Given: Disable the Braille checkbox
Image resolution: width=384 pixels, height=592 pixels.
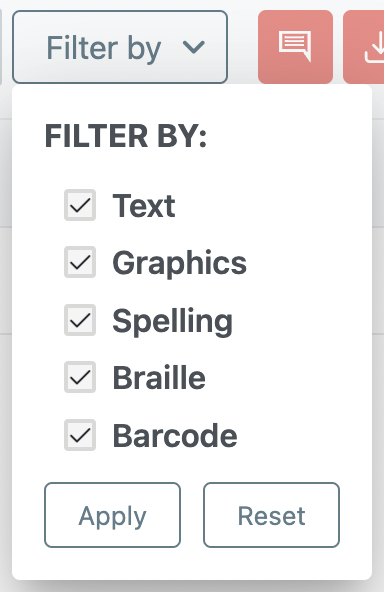Looking at the screenshot, I should coord(80,377).
